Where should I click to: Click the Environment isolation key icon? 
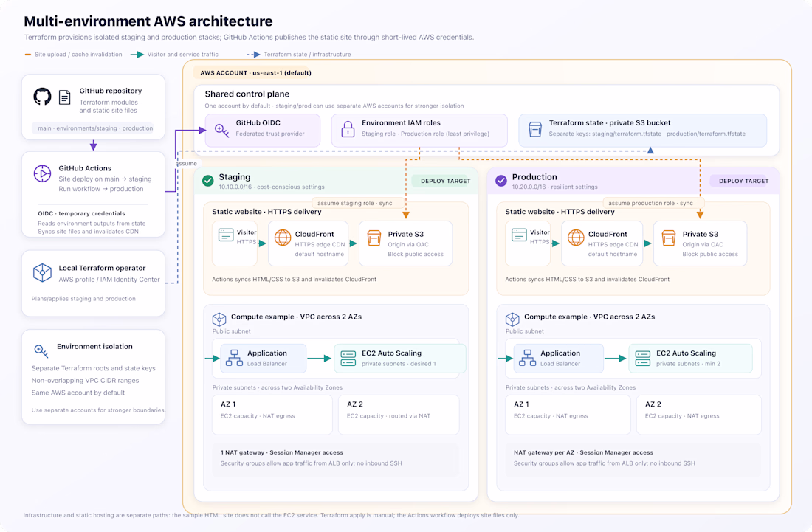(41, 351)
